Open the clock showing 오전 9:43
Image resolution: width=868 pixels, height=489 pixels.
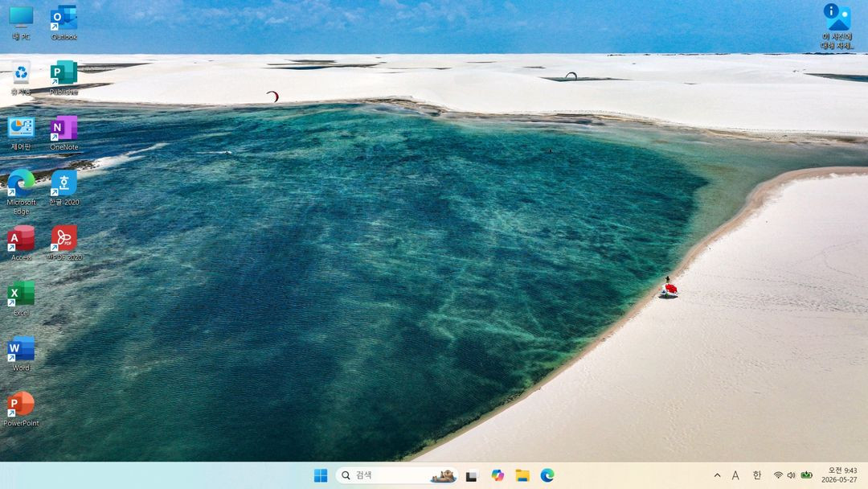point(840,475)
